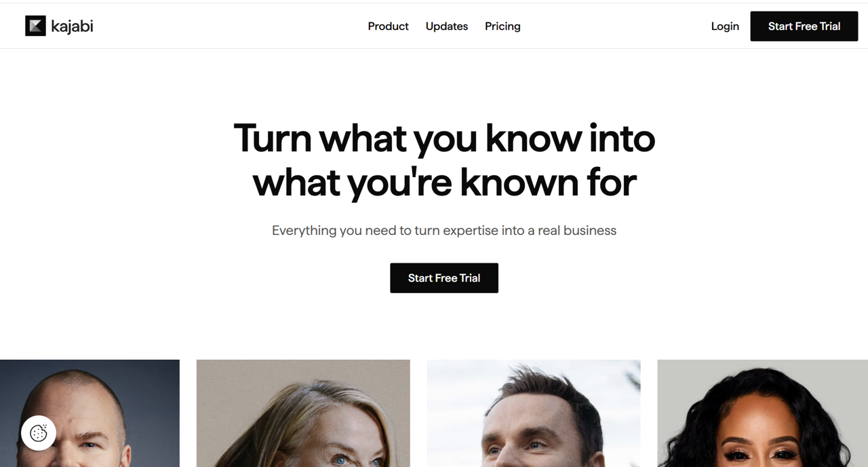Select the brown-haired man's photo card
868x467 pixels.
point(534,413)
